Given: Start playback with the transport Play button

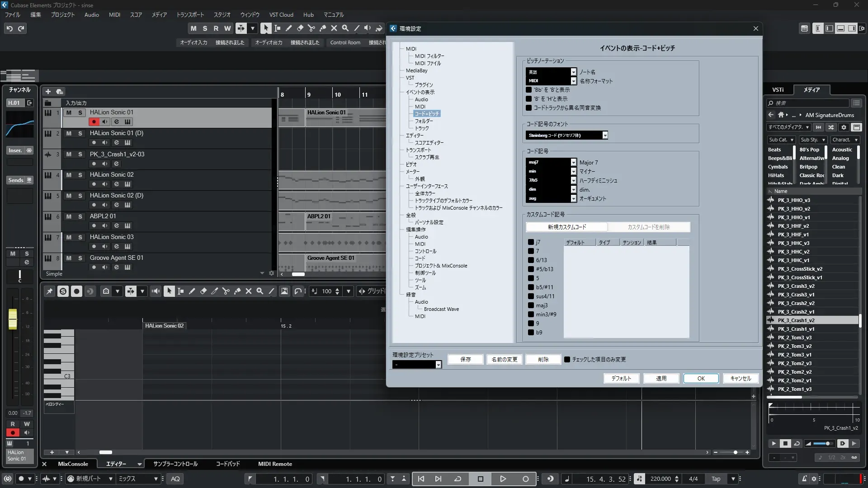Looking at the screenshot, I should click(503, 479).
